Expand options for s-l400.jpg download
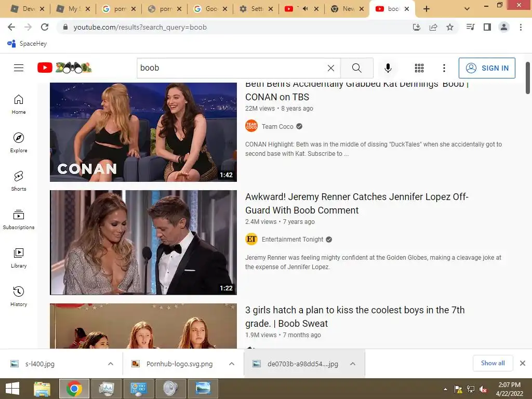The image size is (532, 399). [111, 364]
